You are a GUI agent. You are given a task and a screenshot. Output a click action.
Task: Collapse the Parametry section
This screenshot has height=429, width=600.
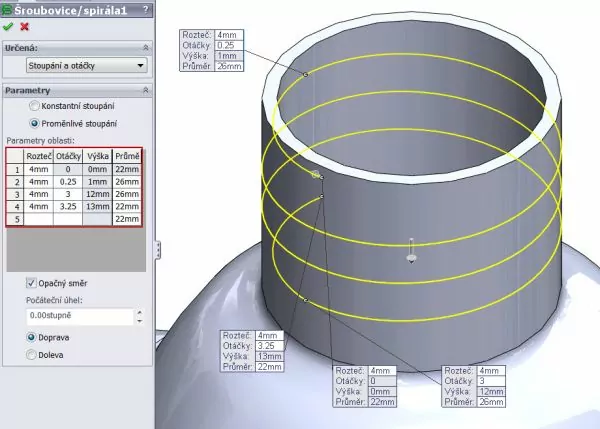146,91
